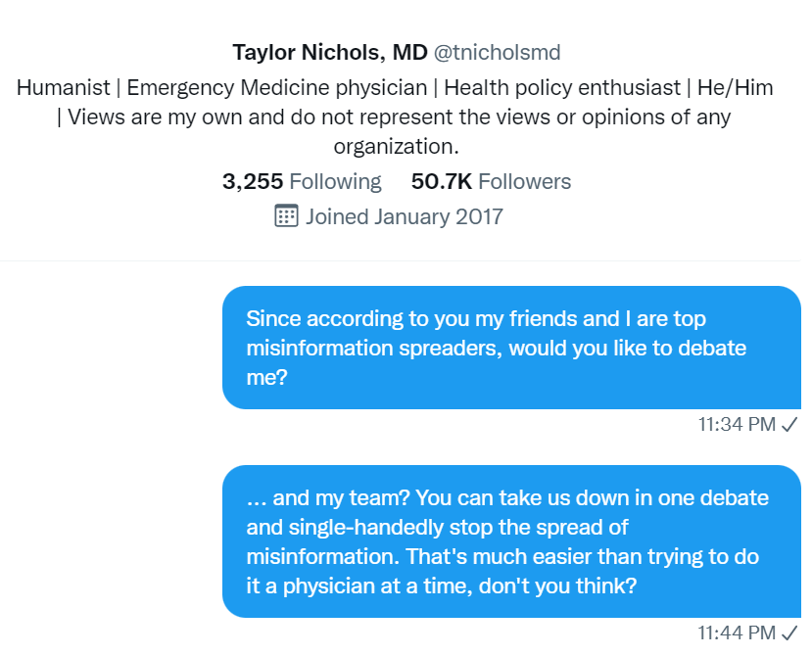Click 'Emergency Medicine physician' in the bio
Image resolution: width=812 pixels, height=656 pixels.
coord(277,87)
